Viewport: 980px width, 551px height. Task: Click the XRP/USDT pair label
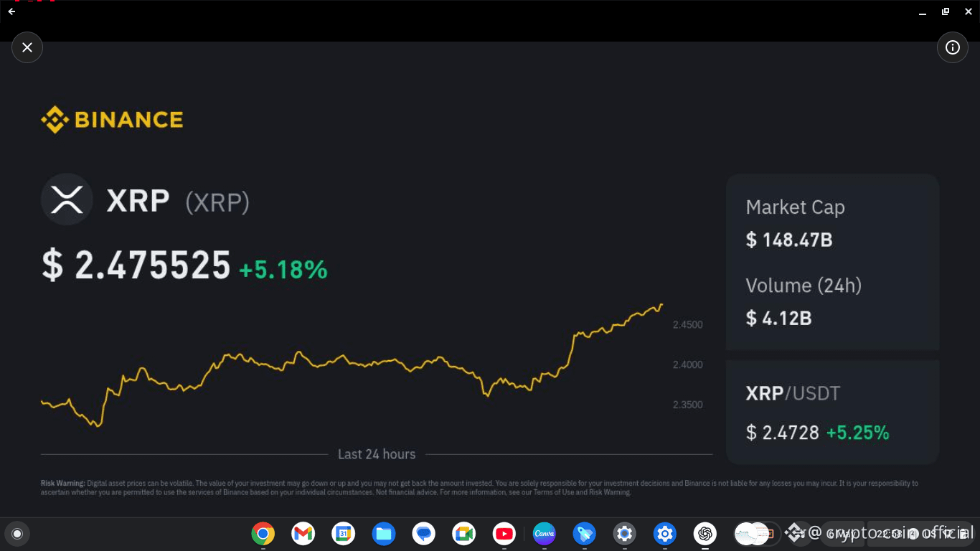tap(793, 393)
